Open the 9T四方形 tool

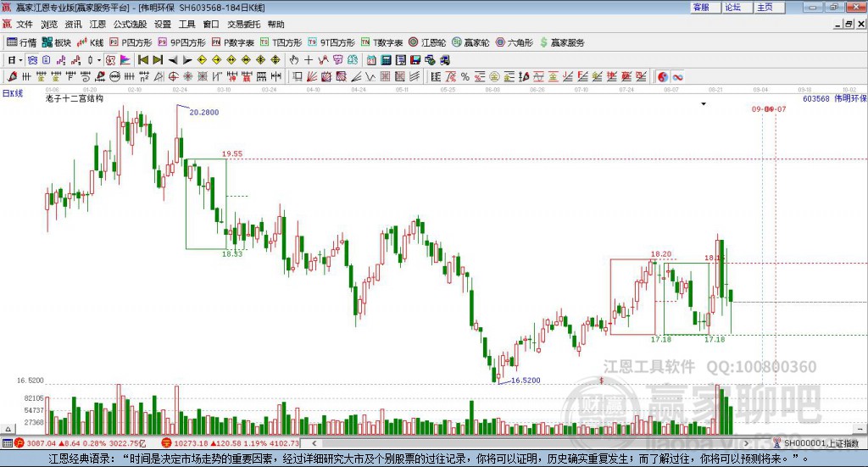(x=331, y=42)
